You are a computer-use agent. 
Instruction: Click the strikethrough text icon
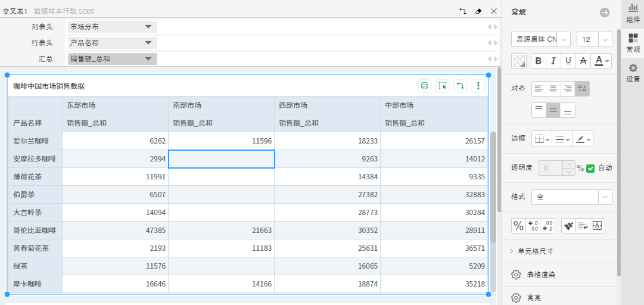click(583, 61)
